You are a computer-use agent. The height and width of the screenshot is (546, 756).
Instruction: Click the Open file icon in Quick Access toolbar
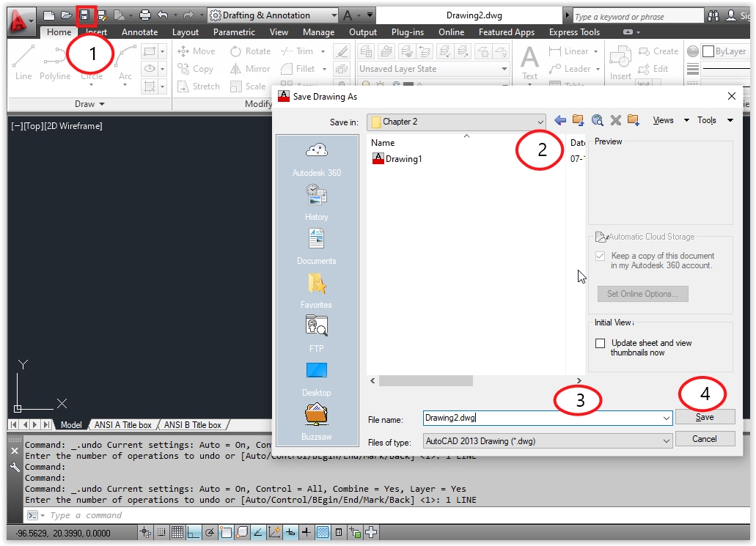pos(66,15)
